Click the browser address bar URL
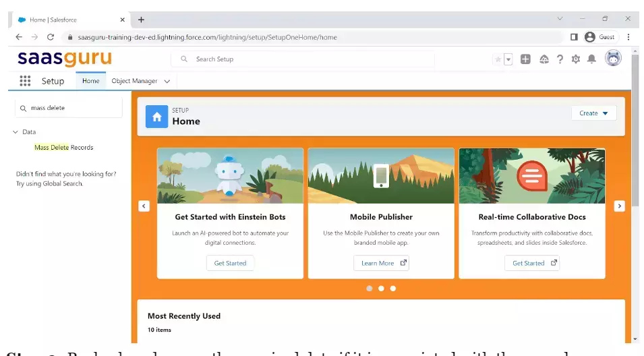The width and height of the screenshot is (644, 356). [208, 37]
